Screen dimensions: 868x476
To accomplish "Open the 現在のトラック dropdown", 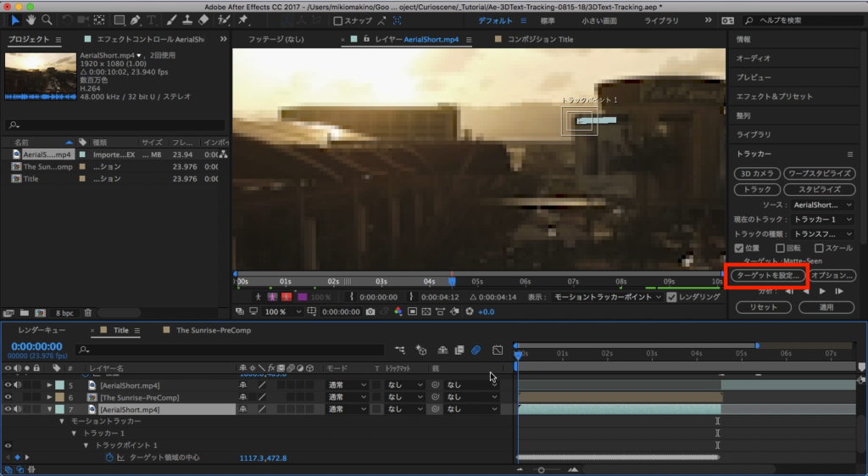I will click(x=822, y=219).
